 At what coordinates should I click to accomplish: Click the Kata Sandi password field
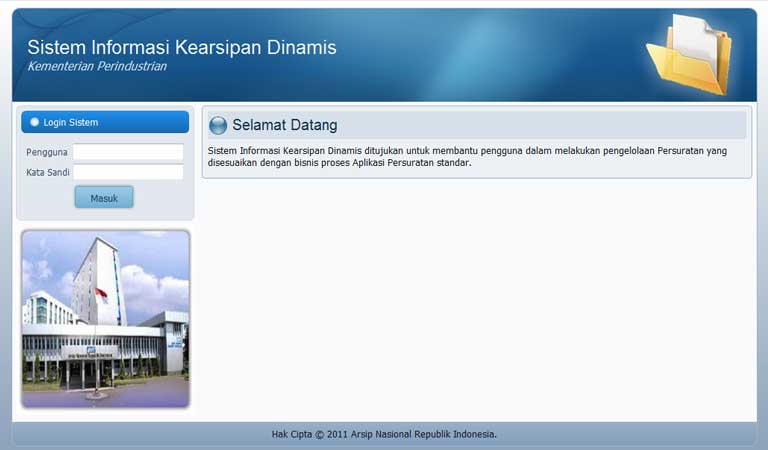[128, 172]
